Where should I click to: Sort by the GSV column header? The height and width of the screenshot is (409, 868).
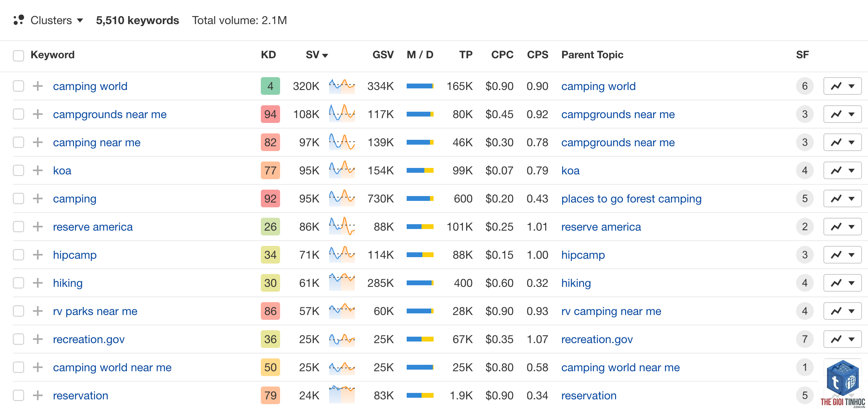pos(383,55)
